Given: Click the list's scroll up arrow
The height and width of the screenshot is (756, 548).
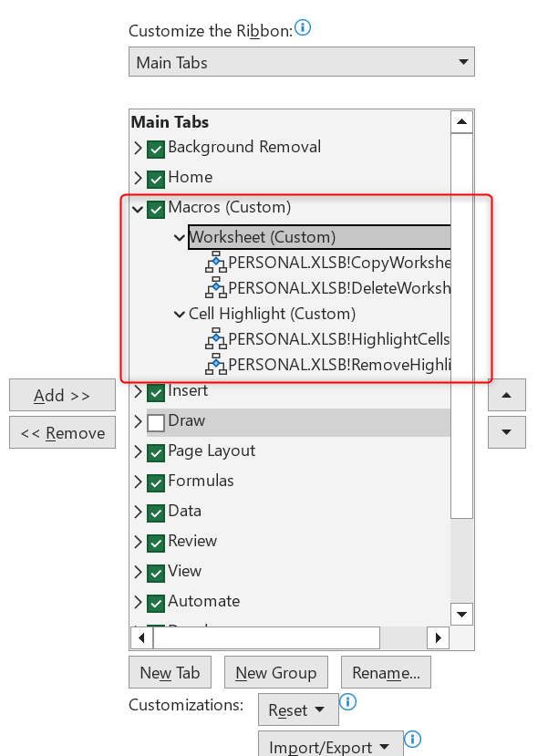Looking at the screenshot, I should pos(461,121).
